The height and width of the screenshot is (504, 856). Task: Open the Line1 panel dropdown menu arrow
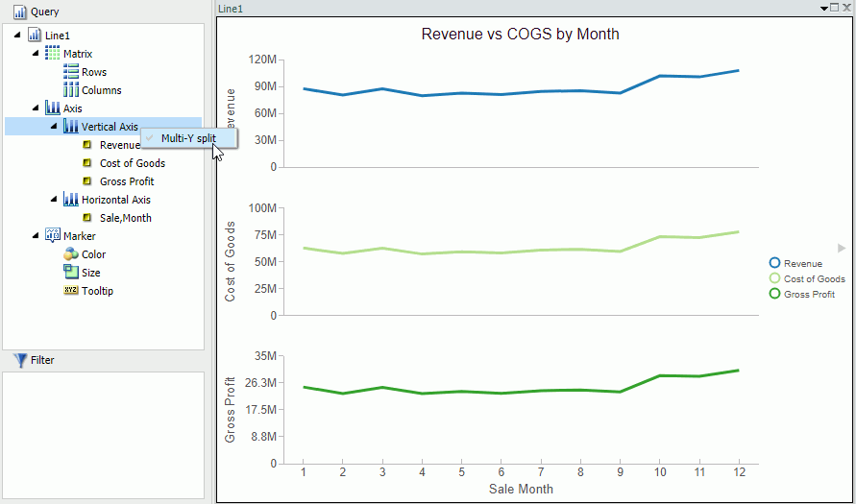(x=823, y=8)
